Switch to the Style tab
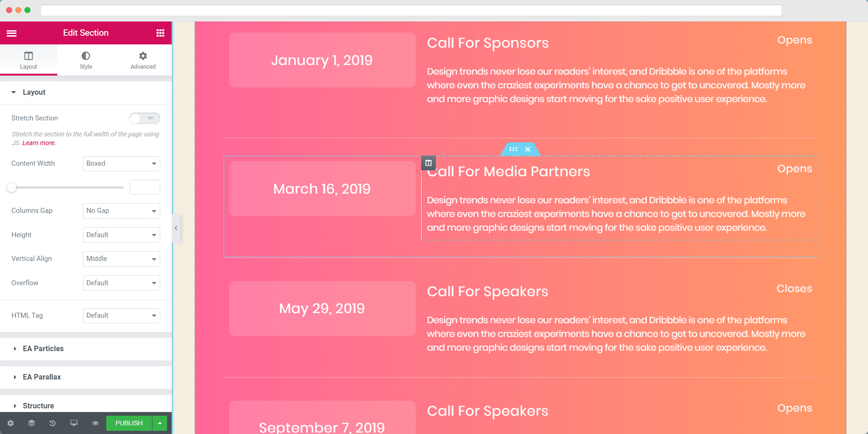Image resolution: width=868 pixels, height=434 pixels. tap(86, 60)
